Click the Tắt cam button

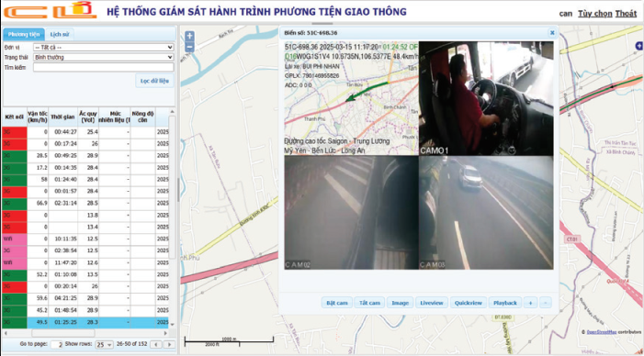click(x=369, y=303)
